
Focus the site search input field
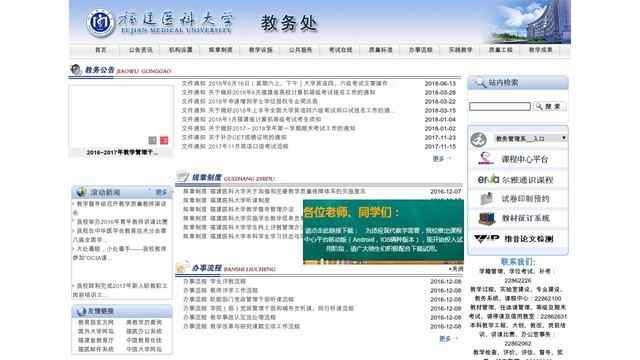500,107
